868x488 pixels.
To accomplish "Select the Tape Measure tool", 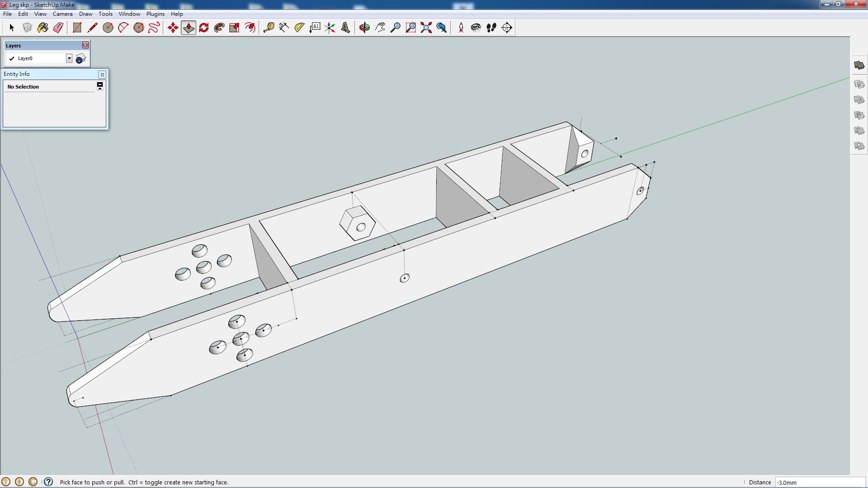I will 269,28.
